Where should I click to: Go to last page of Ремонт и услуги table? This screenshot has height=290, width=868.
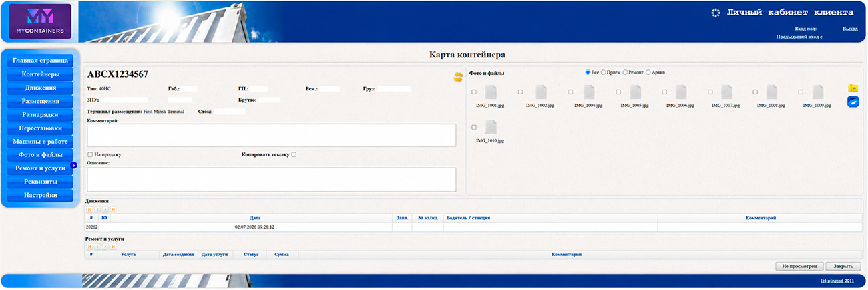pos(114,247)
